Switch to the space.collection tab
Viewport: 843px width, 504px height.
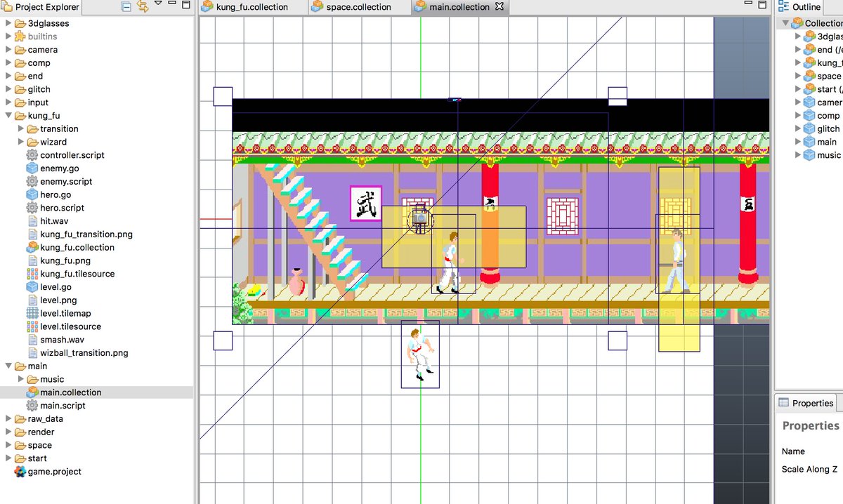pyautogui.click(x=358, y=7)
